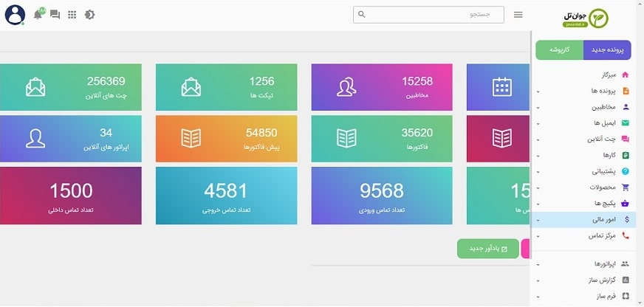The image size is (644, 307).
Task: Toggle the sidebar with hamburger menu
Action: point(518,15)
